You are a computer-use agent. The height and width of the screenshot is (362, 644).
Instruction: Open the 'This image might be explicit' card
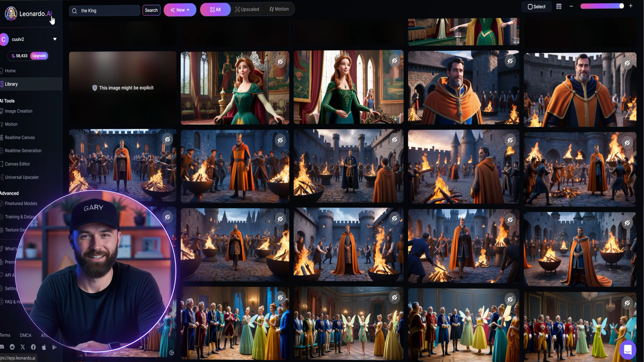(122, 88)
